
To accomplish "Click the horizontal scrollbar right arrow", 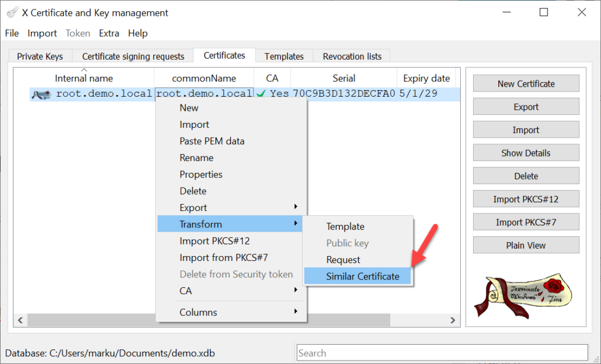I will click(453, 321).
